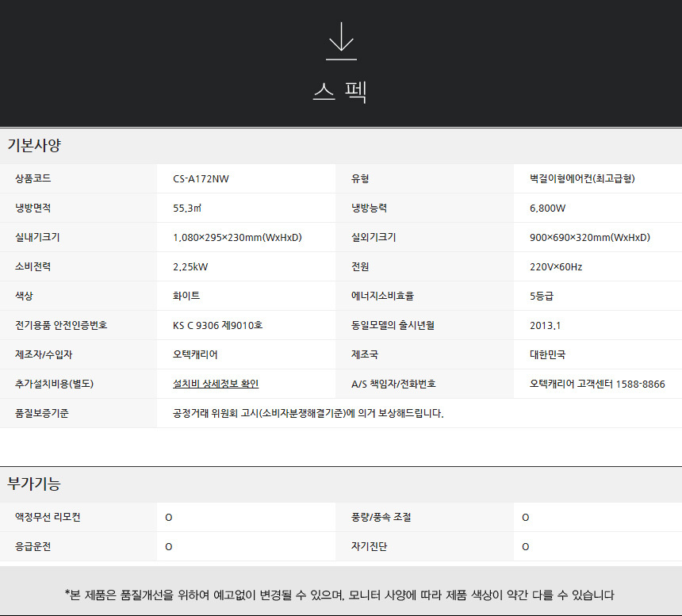The image size is (682, 616).
Task: Click the indoor unit size 1,080×295×230mm value
Action: pyautogui.click(x=237, y=237)
